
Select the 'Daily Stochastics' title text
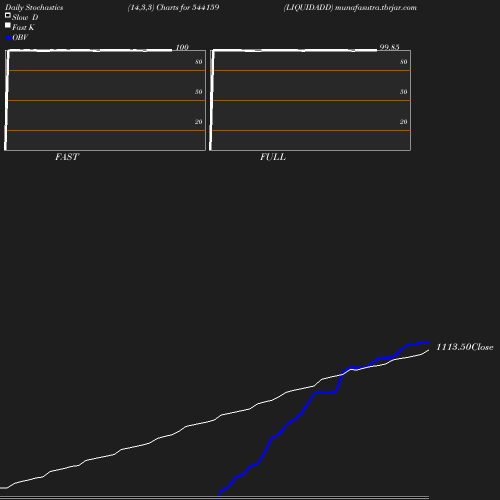(x=34, y=8)
